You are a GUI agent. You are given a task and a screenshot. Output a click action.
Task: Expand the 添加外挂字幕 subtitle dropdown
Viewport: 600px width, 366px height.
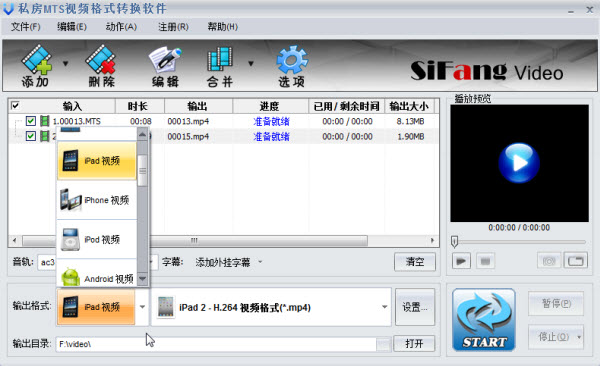[260, 262]
